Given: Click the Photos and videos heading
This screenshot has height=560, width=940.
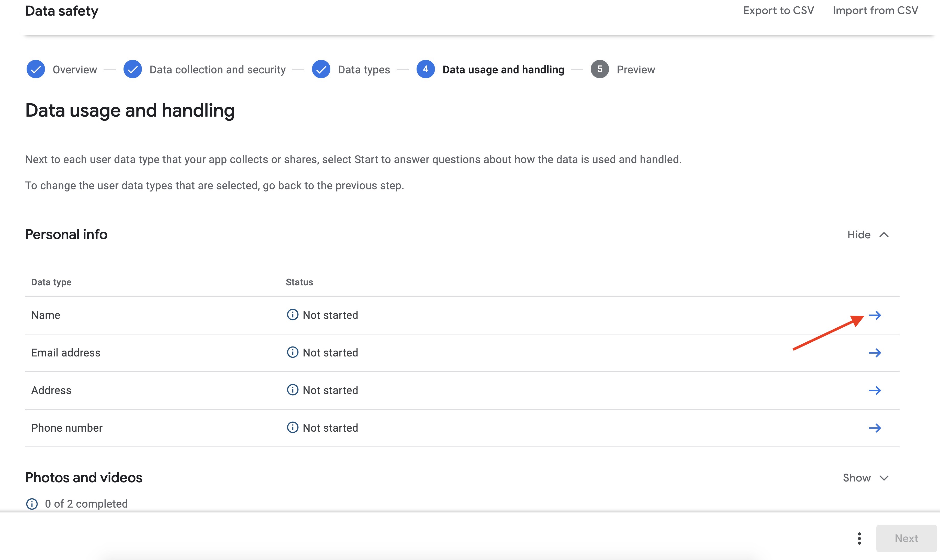Looking at the screenshot, I should click(84, 478).
